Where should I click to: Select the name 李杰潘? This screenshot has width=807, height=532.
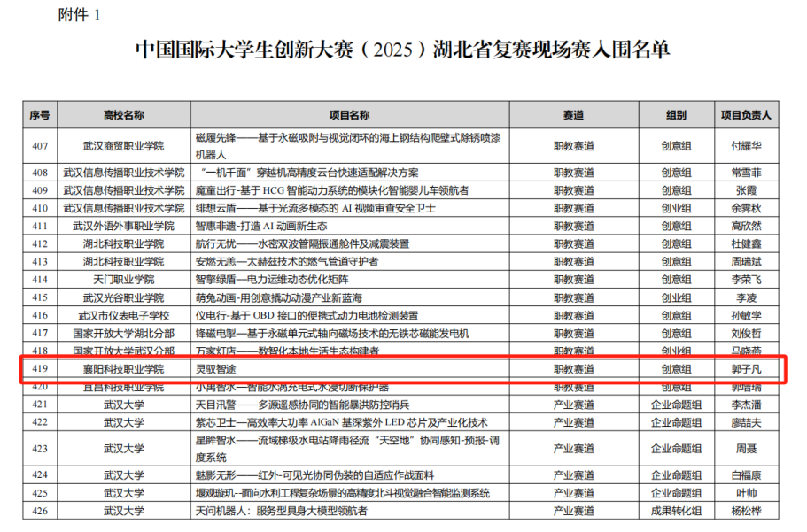tap(746, 405)
